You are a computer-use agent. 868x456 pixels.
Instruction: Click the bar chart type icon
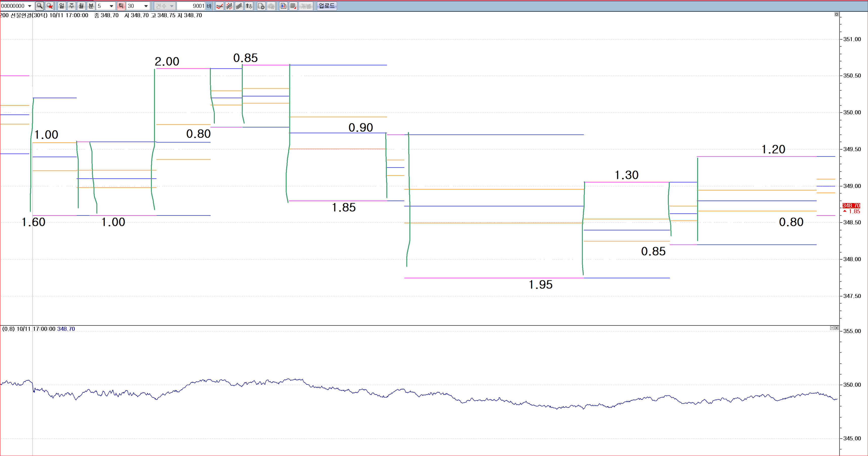239,6
